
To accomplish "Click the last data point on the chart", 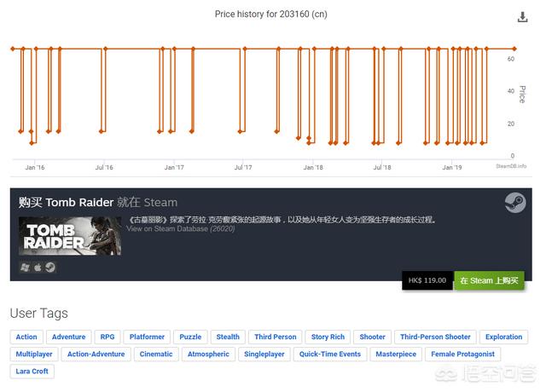I will click(514, 49).
